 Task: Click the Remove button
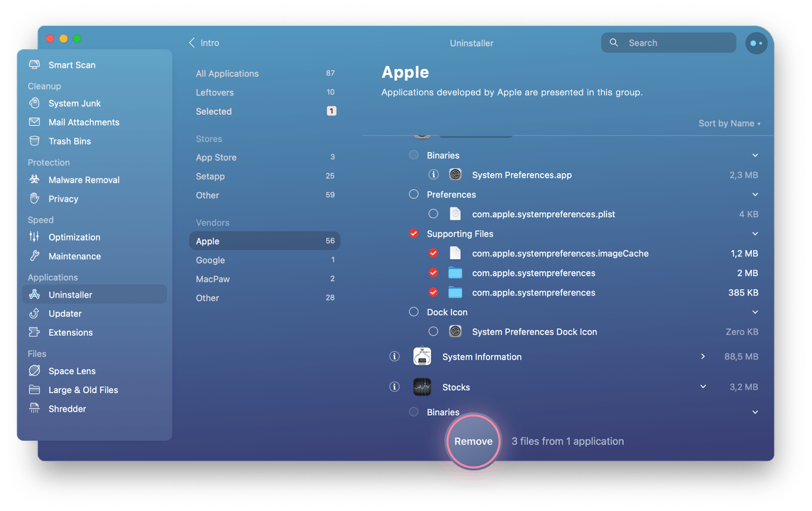tap(473, 441)
